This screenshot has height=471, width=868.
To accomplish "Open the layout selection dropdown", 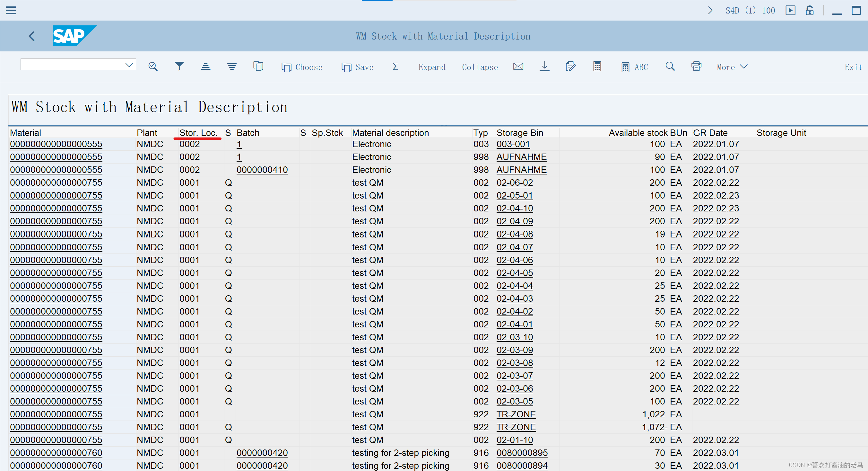I will (129, 64).
